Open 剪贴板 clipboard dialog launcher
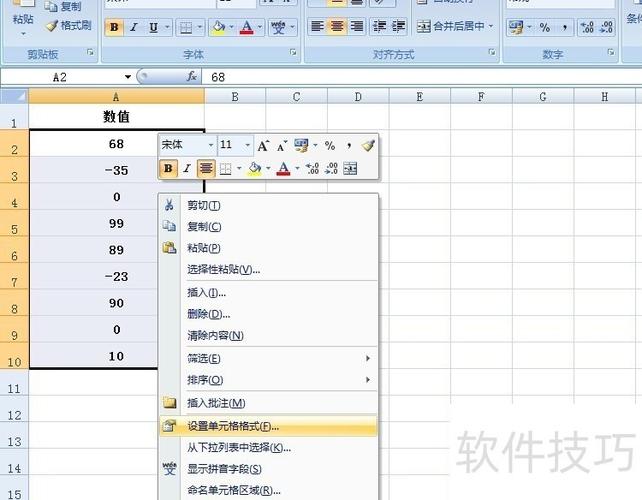 [x=90, y=52]
